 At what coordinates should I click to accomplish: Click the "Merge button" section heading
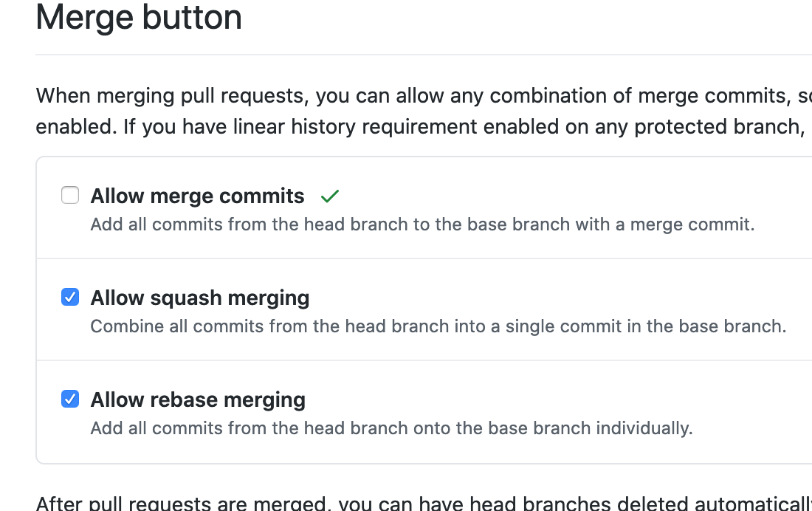139,17
